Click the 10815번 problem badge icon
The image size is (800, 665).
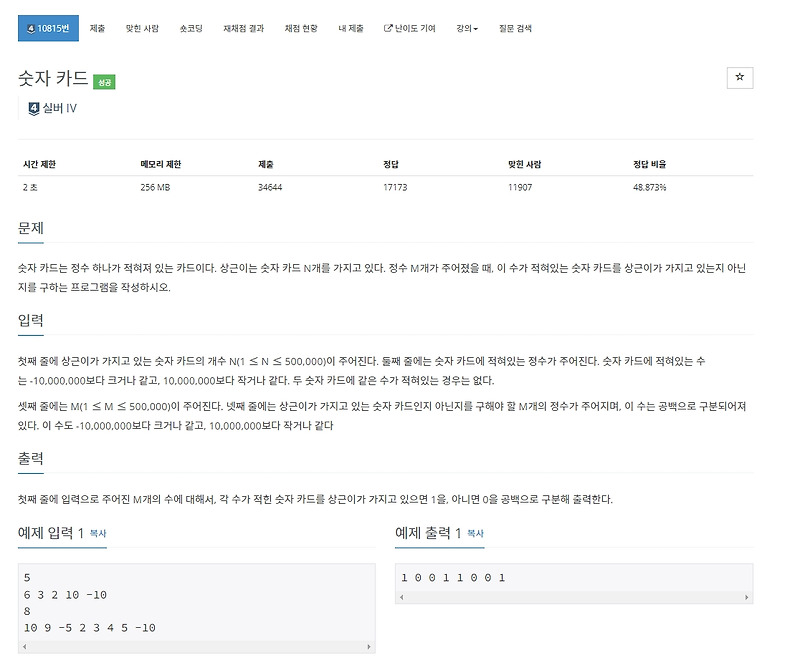(x=32, y=29)
